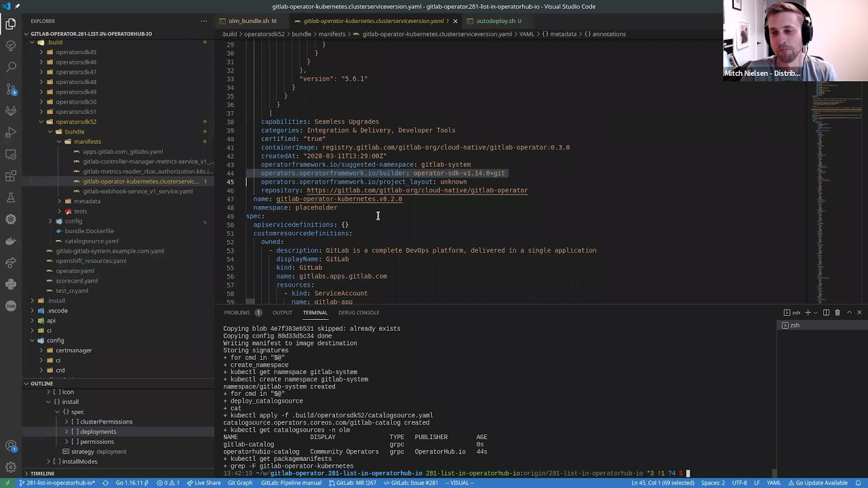The height and width of the screenshot is (488, 868).
Task: Switch to the autodeploy.sh tab
Action: (496, 21)
